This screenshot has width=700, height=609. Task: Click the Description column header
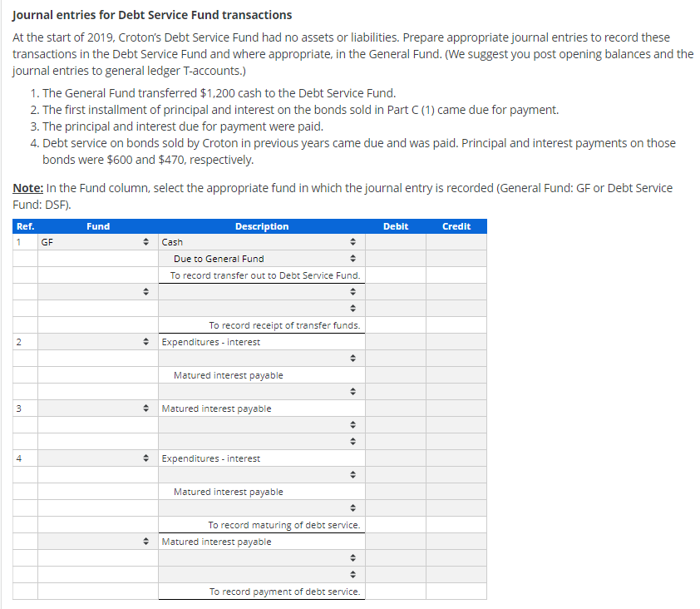[x=261, y=226]
